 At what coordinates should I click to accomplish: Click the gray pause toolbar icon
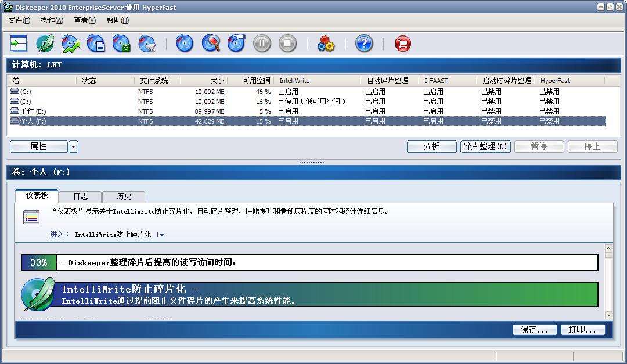262,43
